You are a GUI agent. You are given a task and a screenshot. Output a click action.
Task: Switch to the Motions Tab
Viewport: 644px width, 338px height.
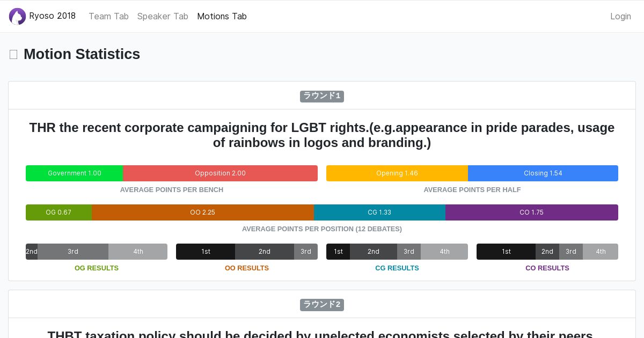222,16
